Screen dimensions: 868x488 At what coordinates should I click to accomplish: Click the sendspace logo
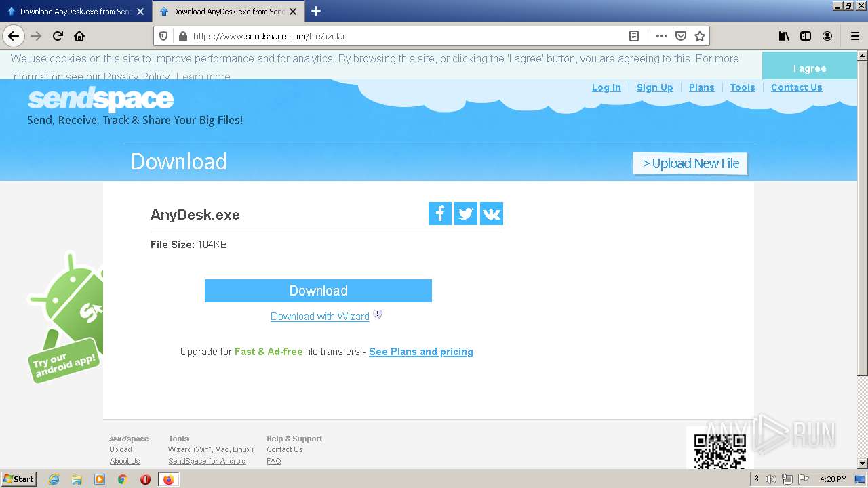coord(100,100)
